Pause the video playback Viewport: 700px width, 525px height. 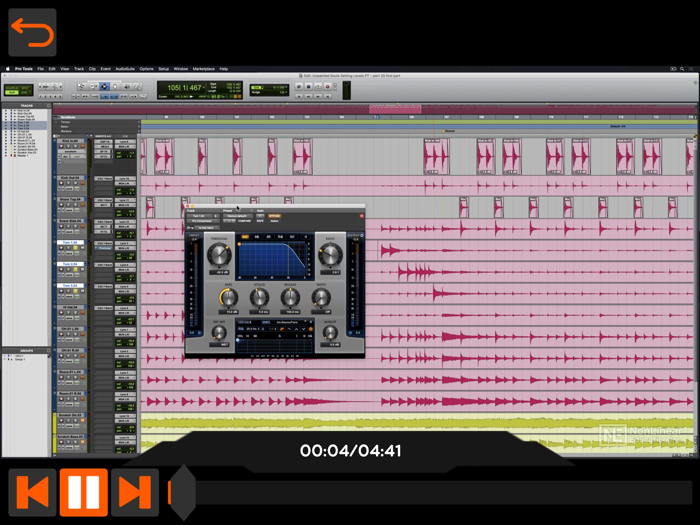[x=83, y=492]
